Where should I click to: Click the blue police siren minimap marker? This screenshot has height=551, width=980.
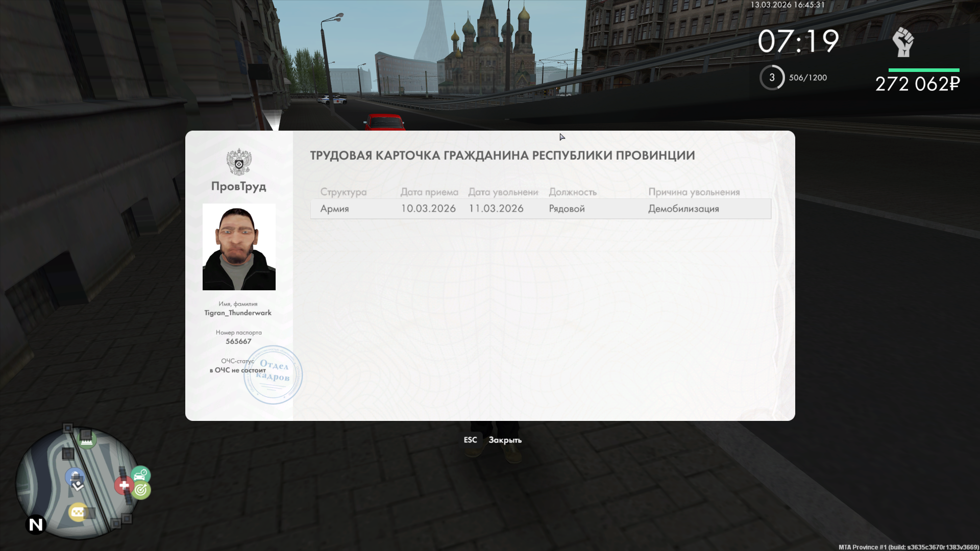pos(75,477)
